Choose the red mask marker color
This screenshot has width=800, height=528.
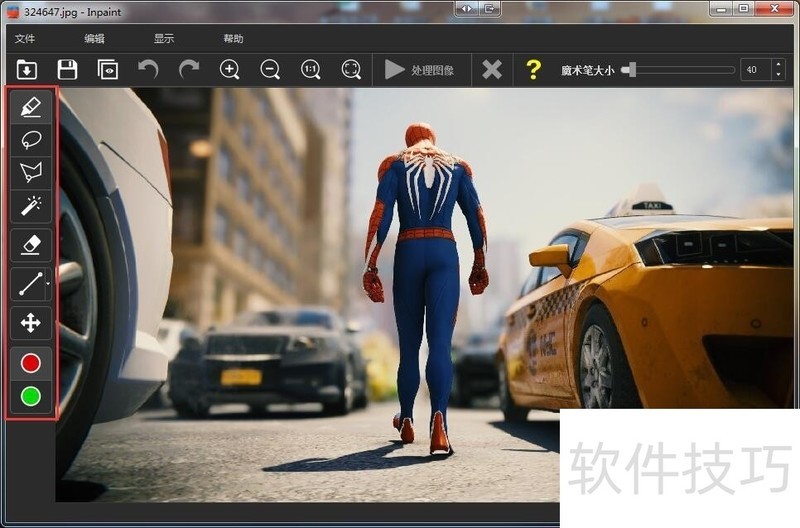click(31, 363)
